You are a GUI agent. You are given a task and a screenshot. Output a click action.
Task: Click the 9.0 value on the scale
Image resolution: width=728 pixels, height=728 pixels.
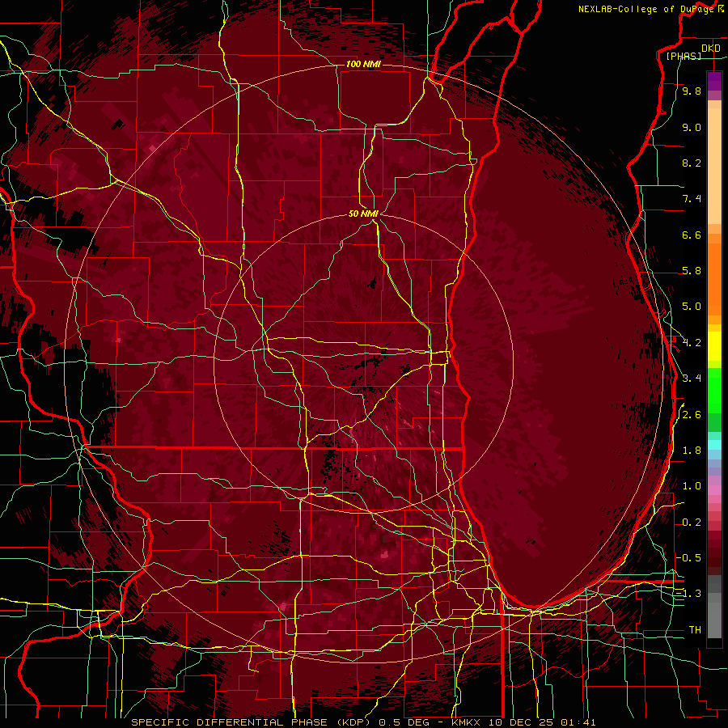point(692,127)
